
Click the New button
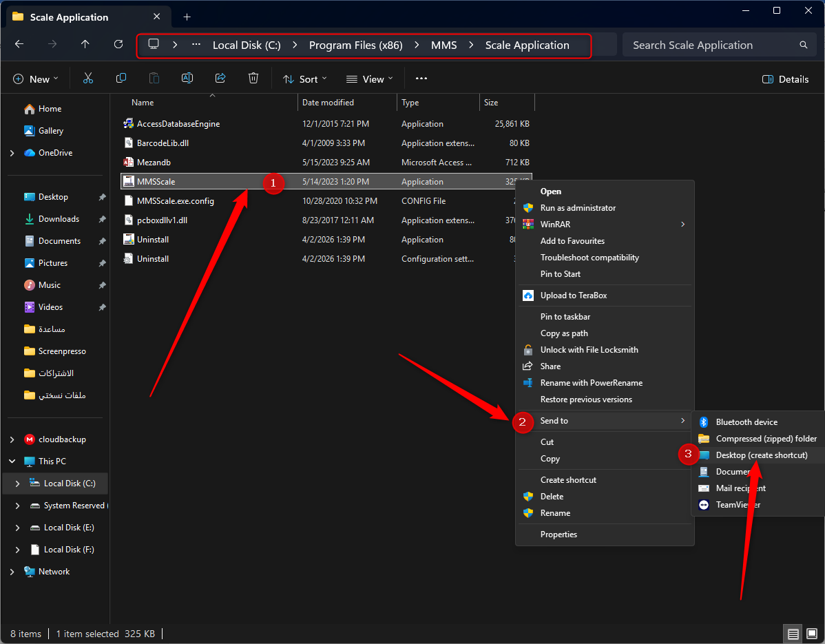click(x=34, y=79)
